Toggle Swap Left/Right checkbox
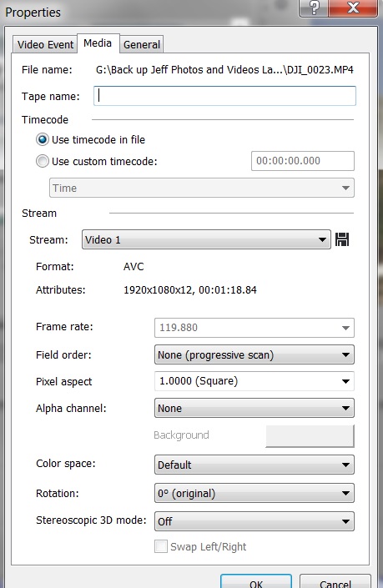 [161, 546]
